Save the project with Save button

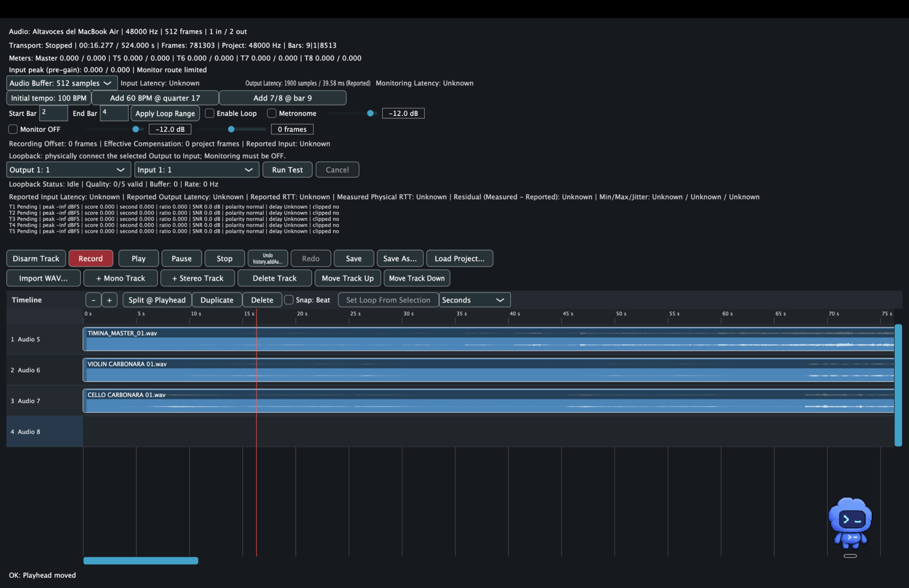click(x=354, y=258)
